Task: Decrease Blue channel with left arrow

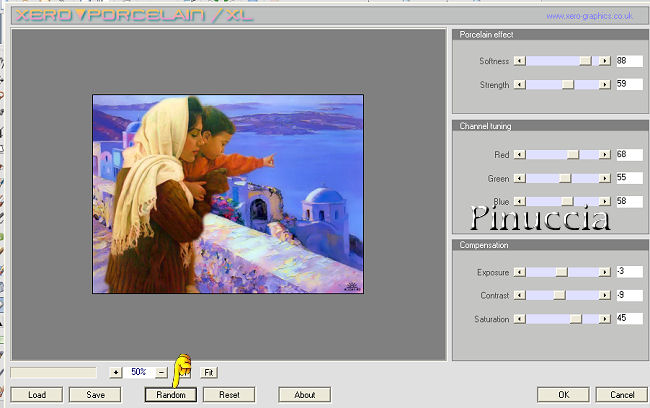Action: pos(519,202)
